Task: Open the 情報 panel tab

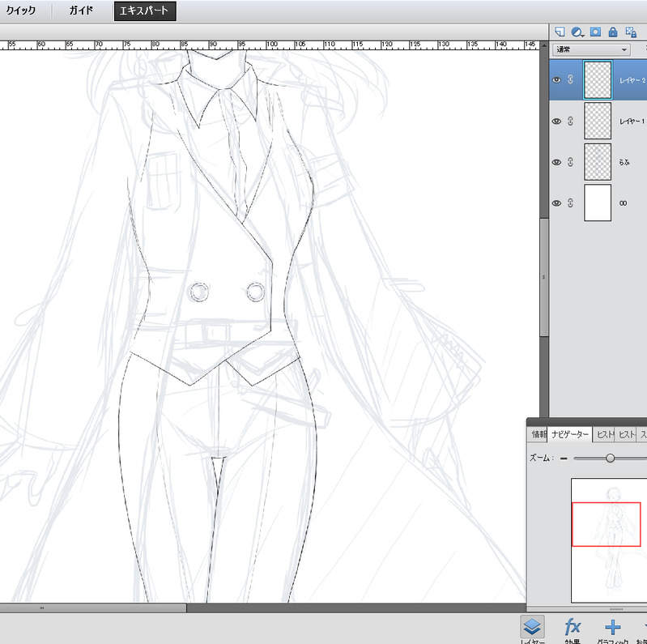Action: (x=538, y=435)
